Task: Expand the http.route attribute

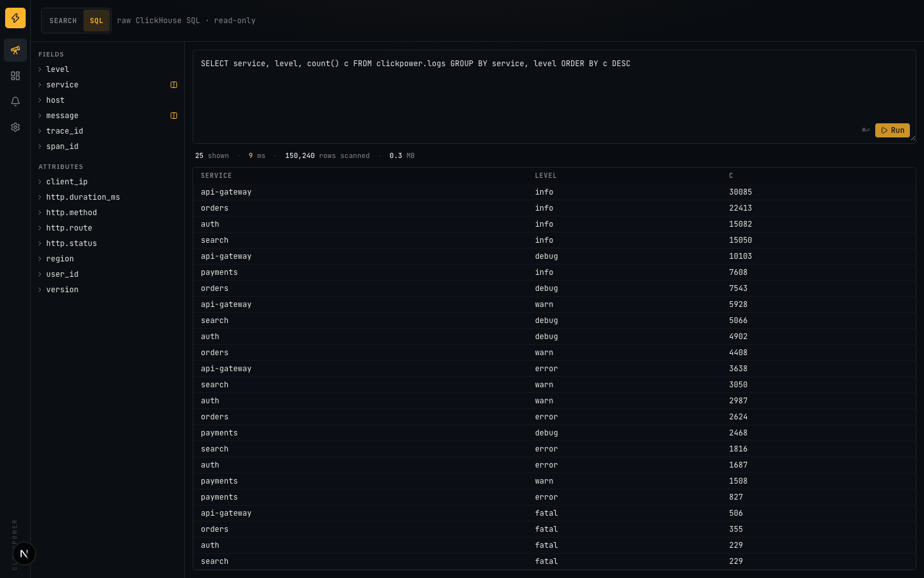Action: 107,228
